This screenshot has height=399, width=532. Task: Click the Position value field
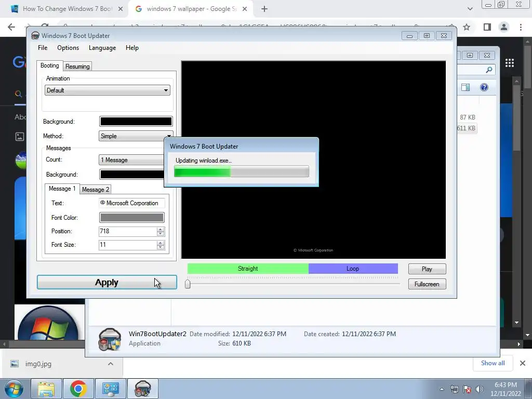pos(128,231)
